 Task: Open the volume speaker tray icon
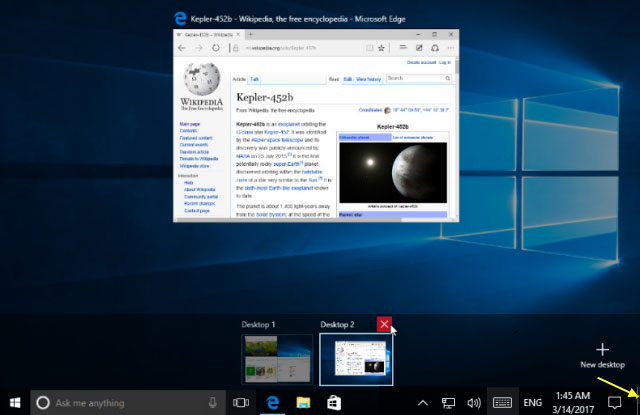click(474, 403)
